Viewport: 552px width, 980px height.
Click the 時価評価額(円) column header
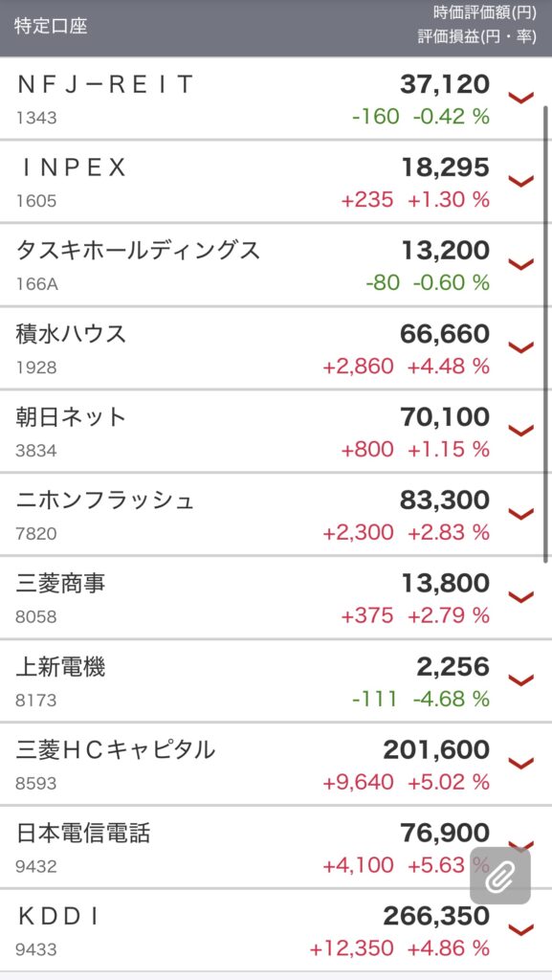(x=485, y=12)
